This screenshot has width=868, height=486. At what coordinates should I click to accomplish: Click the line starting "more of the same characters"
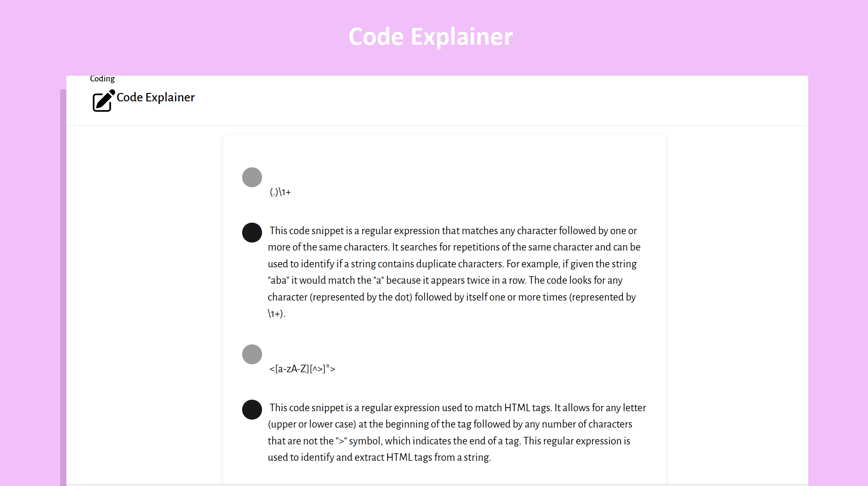point(454,247)
